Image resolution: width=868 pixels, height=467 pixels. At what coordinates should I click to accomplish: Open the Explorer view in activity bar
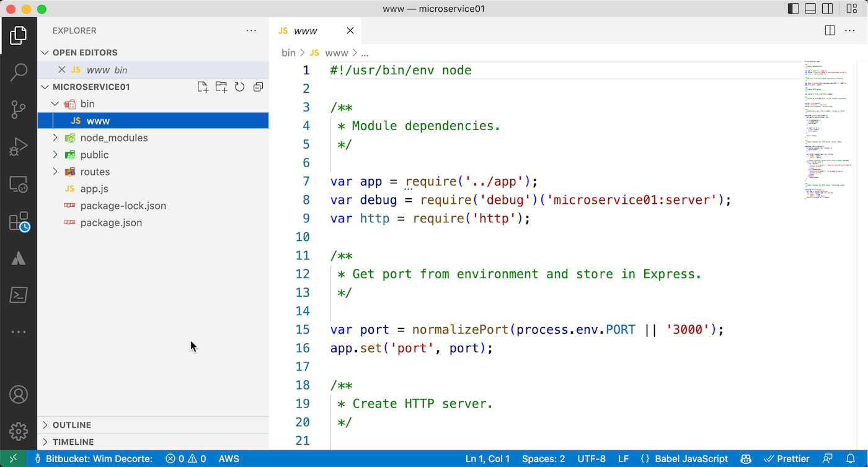19,35
